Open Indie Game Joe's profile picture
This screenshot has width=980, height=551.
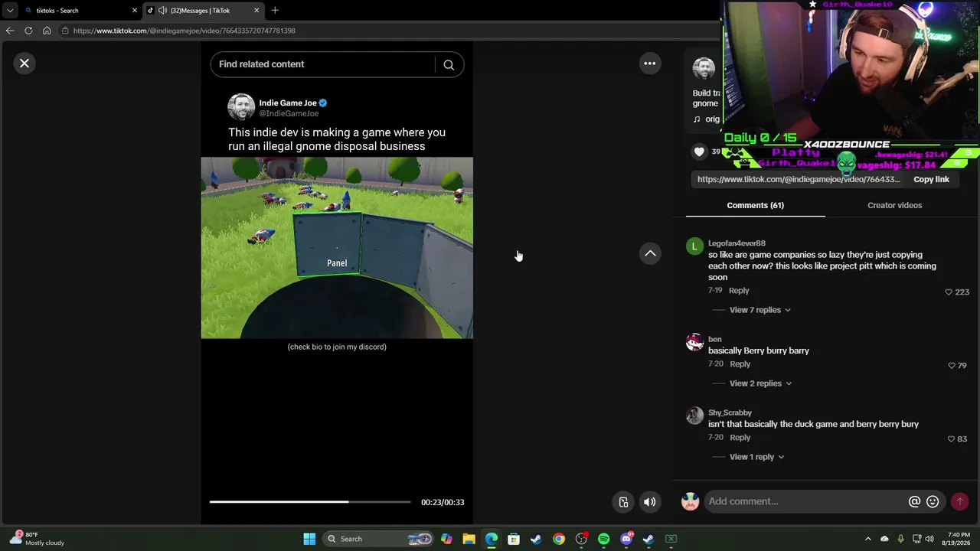[241, 107]
